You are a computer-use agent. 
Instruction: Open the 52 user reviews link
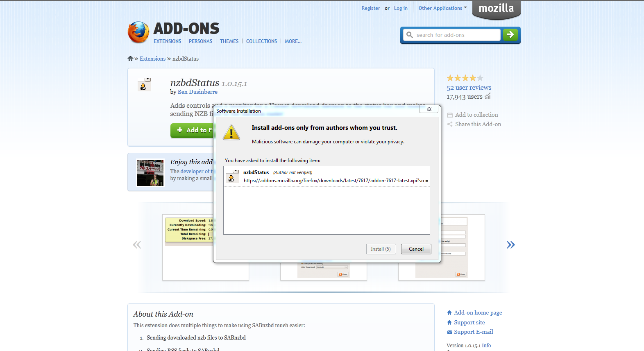469,88
